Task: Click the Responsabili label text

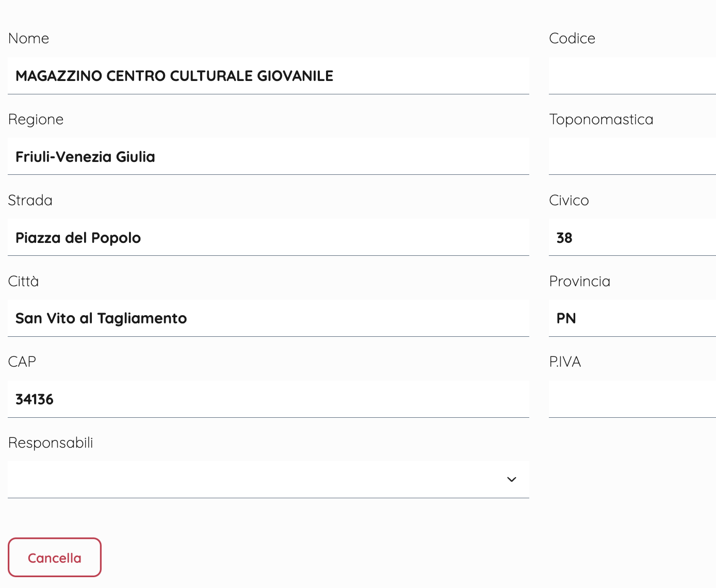Action: point(51,443)
